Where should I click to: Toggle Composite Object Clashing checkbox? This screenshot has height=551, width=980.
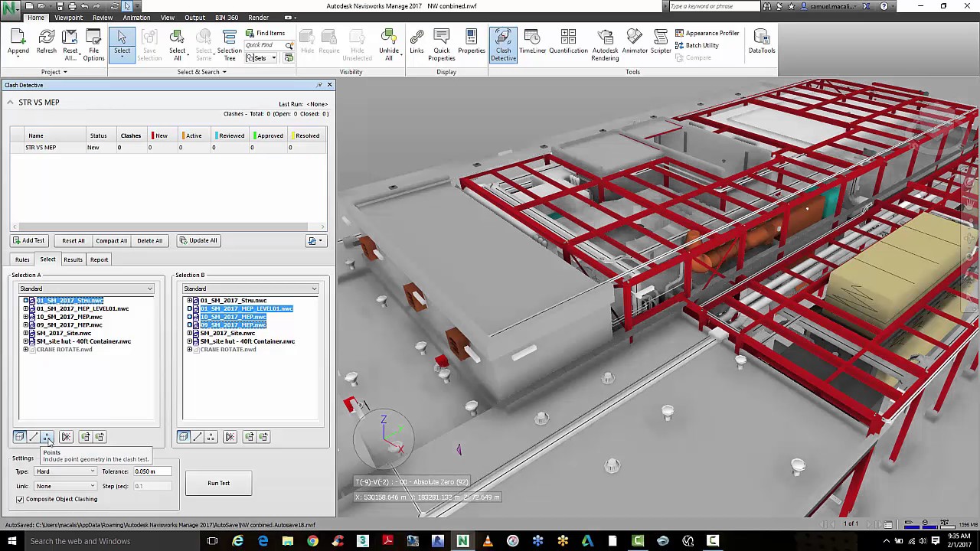point(20,499)
